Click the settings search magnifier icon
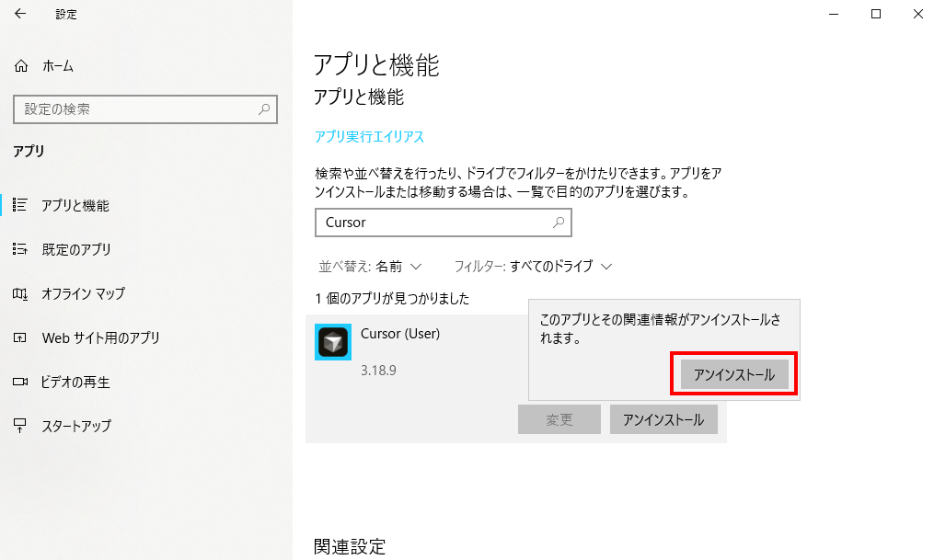 point(264,109)
